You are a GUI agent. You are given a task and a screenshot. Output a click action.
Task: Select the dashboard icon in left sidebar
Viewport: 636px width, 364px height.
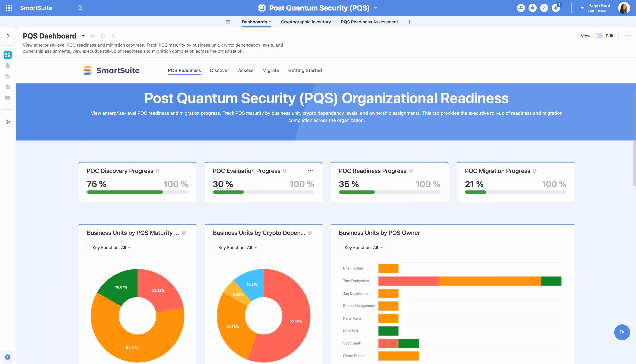8,55
